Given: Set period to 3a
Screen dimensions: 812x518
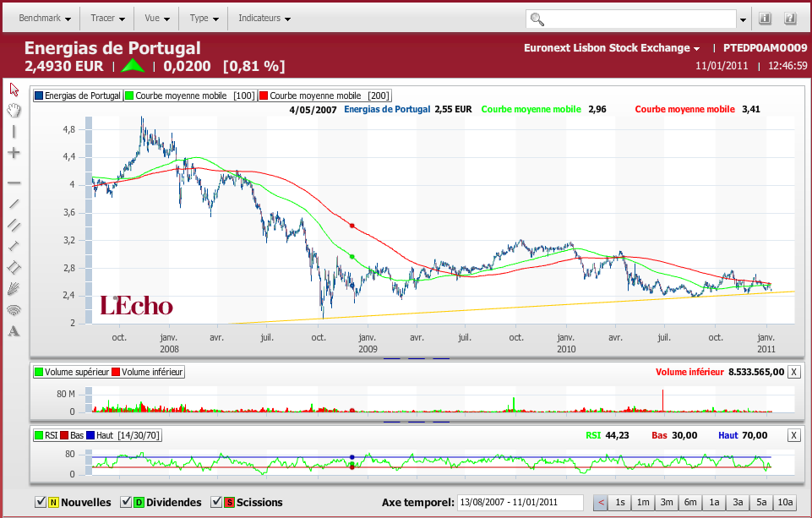Looking at the screenshot, I should pyautogui.click(x=738, y=502).
